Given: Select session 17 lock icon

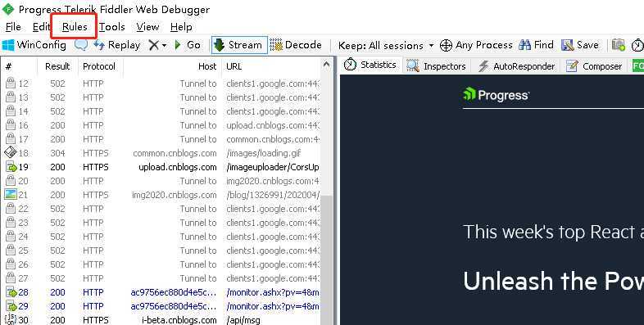Looking at the screenshot, I should pyautogui.click(x=11, y=139).
